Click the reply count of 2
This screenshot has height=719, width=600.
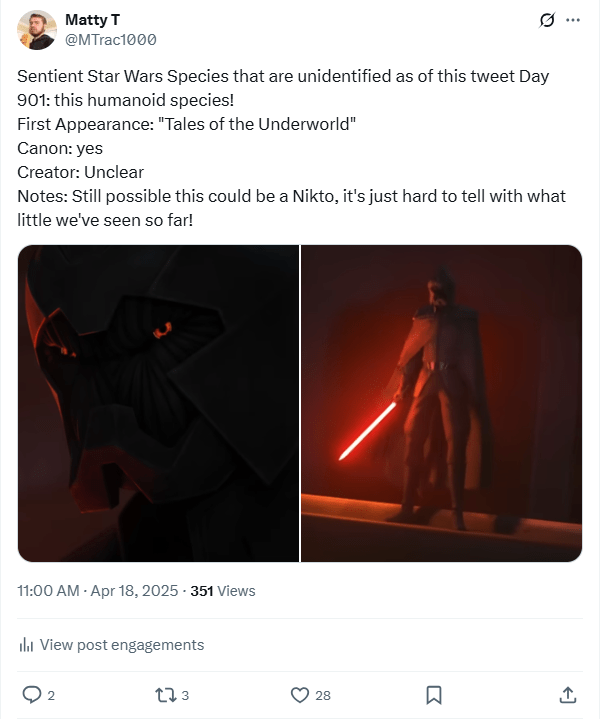(51, 695)
